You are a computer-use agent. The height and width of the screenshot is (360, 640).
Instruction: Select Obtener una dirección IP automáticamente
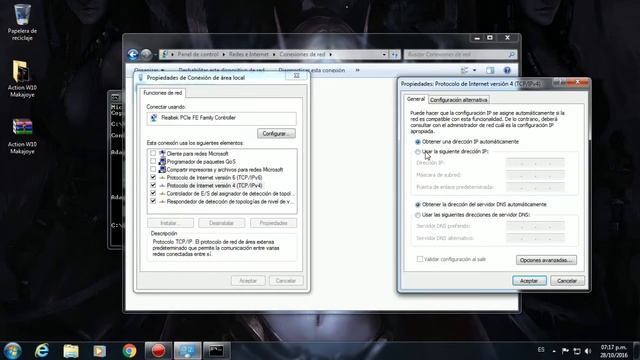tap(418, 142)
